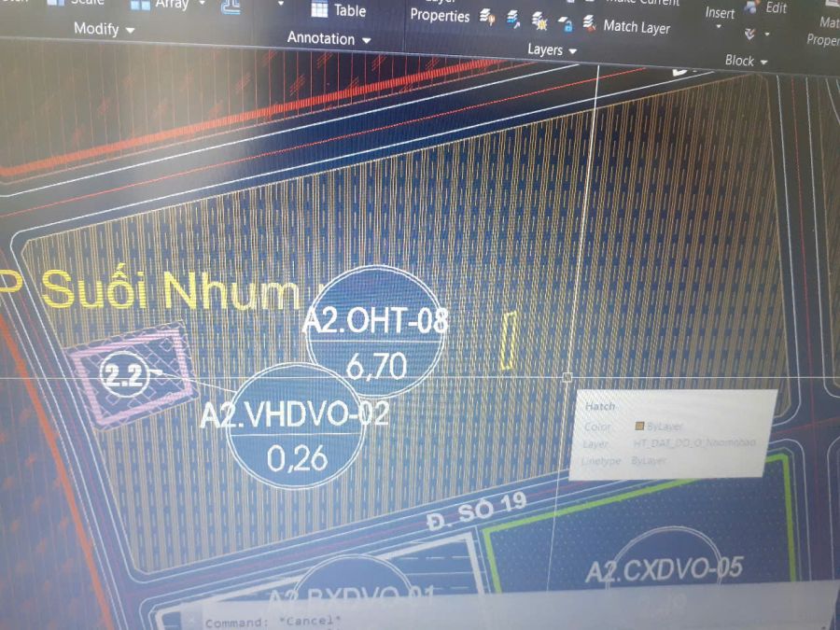Click the layer icon with the yellow burst

pos(539,19)
